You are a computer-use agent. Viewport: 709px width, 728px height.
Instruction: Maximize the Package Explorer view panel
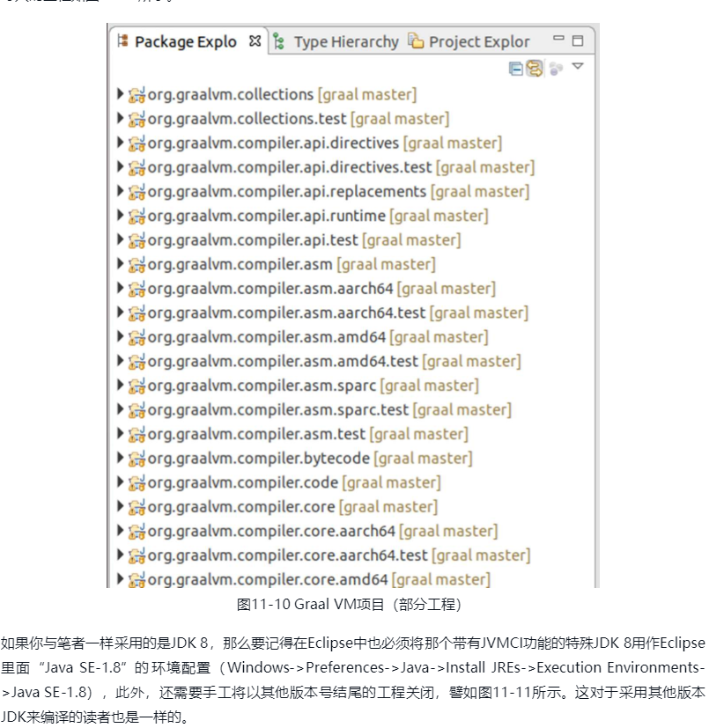tap(578, 40)
